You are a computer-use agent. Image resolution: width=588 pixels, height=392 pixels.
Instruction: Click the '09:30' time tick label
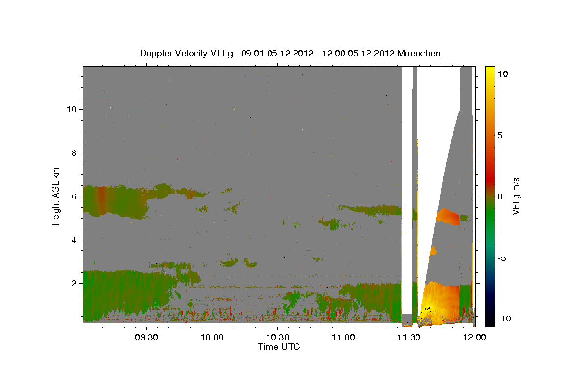146,338
